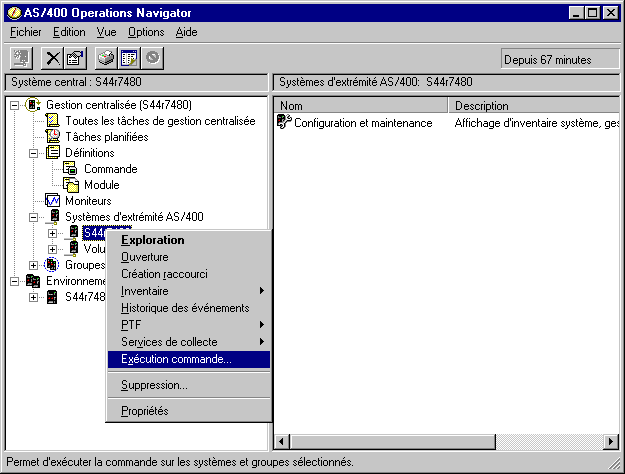Open the Edition menu

pyautogui.click(x=69, y=32)
